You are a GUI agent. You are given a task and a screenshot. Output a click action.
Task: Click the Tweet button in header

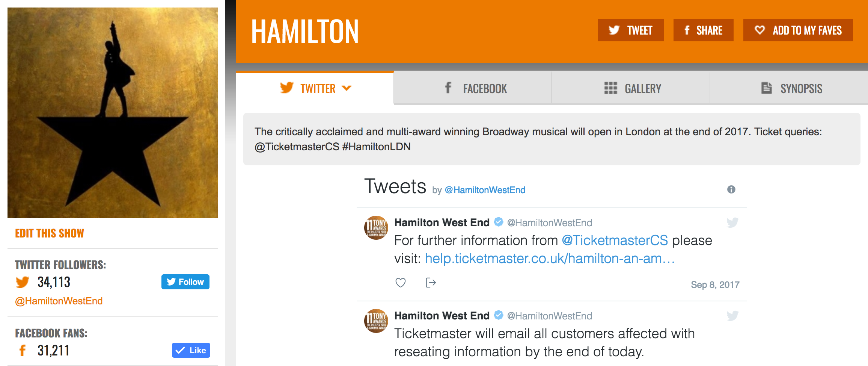click(x=631, y=30)
